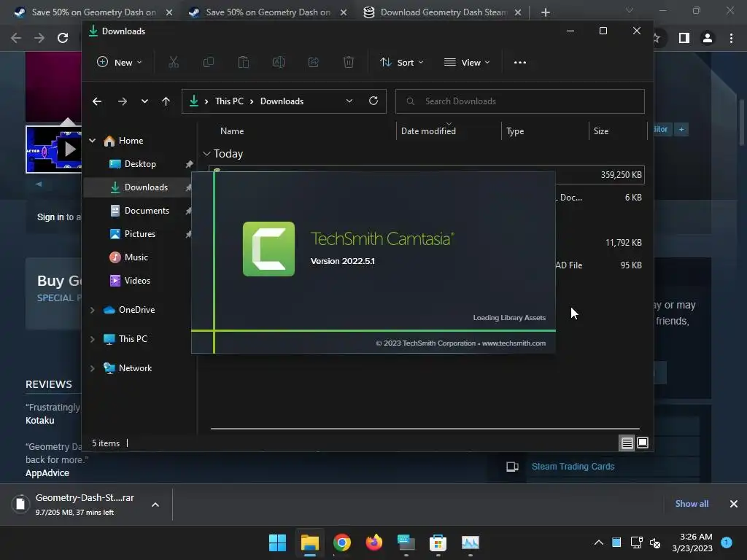Click the Share icon in Explorer toolbar
The width and height of the screenshot is (747, 560).
(x=314, y=63)
